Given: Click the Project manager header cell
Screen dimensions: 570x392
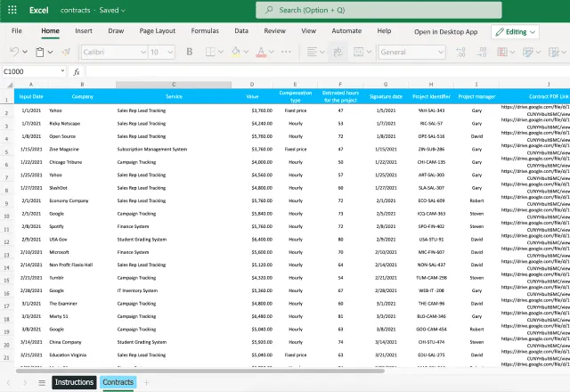Looking at the screenshot, I should point(476,96).
